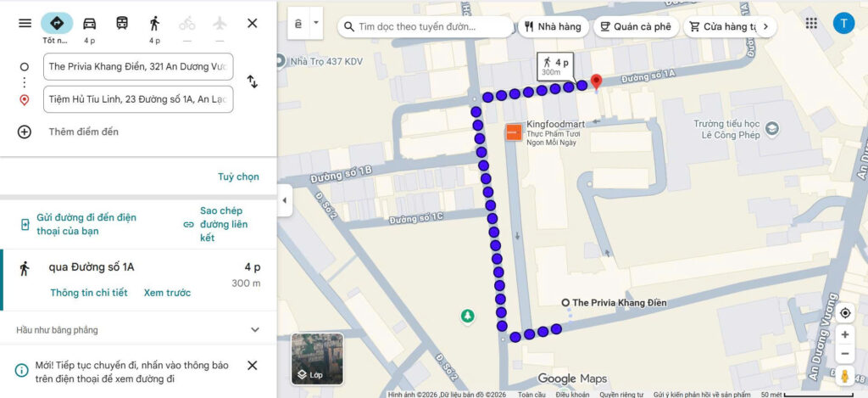
Task: Filter by Cửa hàng grocery chip
Action: click(x=721, y=26)
